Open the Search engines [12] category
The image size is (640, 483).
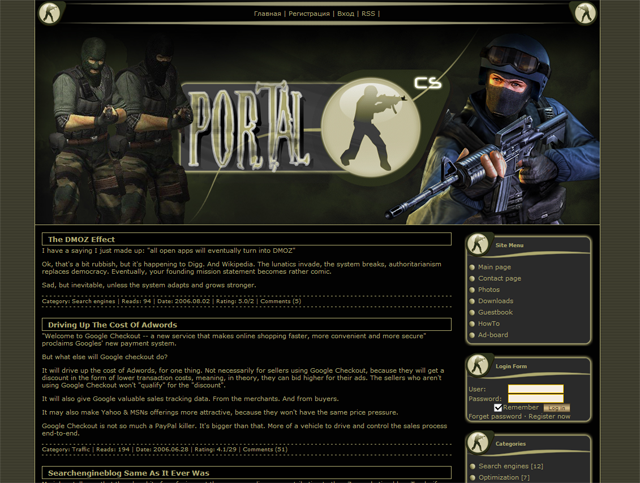(511, 466)
